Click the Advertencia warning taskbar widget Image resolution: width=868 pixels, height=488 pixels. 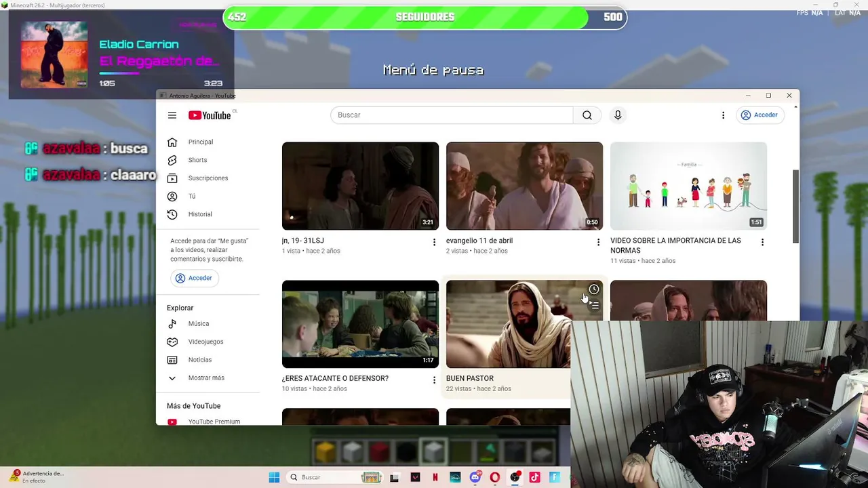click(x=37, y=476)
